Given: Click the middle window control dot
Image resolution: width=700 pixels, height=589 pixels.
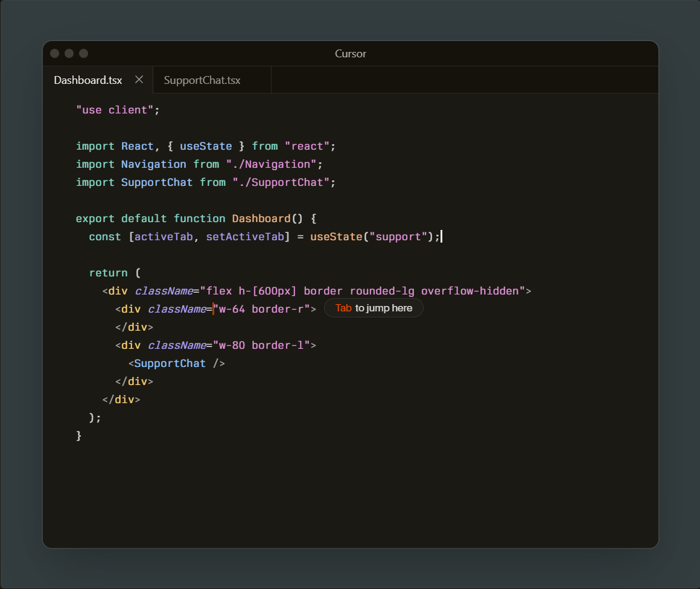Looking at the screenshot, I should click(69, 54).
